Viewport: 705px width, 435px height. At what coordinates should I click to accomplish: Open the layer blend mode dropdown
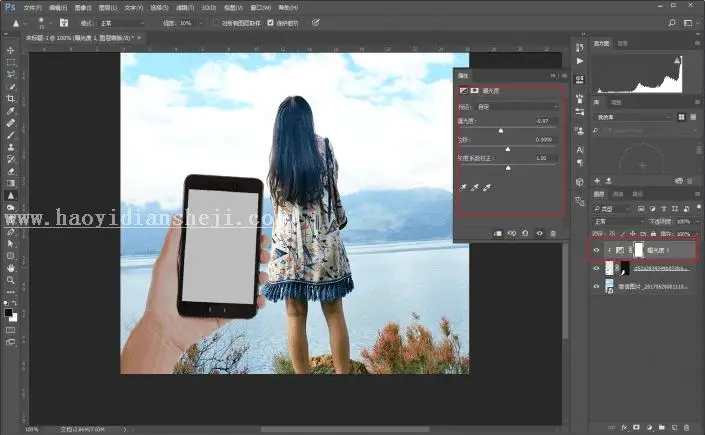pyautogui.click(x=619, y=221)
